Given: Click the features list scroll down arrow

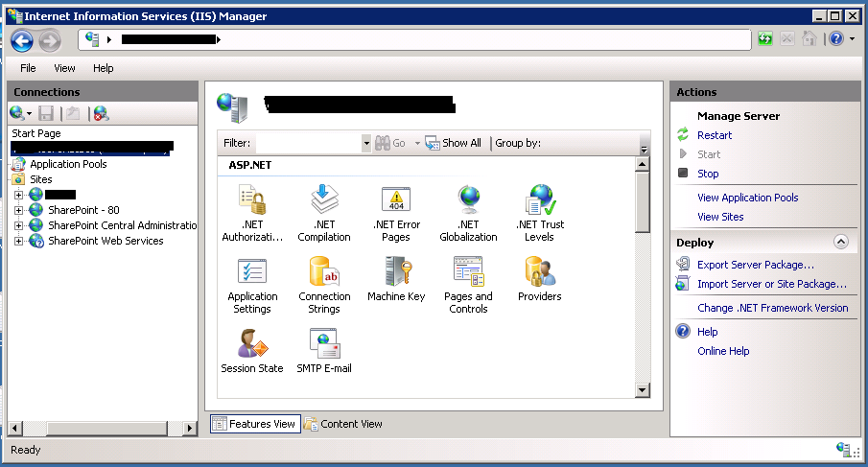Looking at the screenshot, I should pos(643,390).
